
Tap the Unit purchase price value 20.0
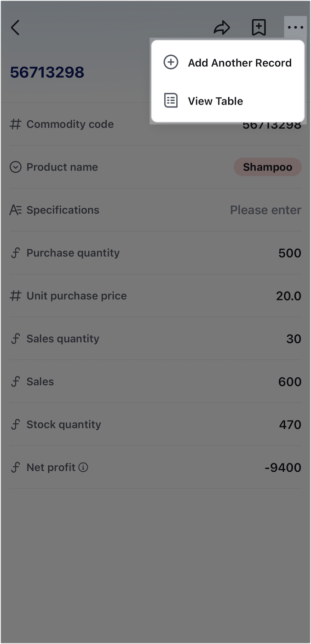(288, 296)
